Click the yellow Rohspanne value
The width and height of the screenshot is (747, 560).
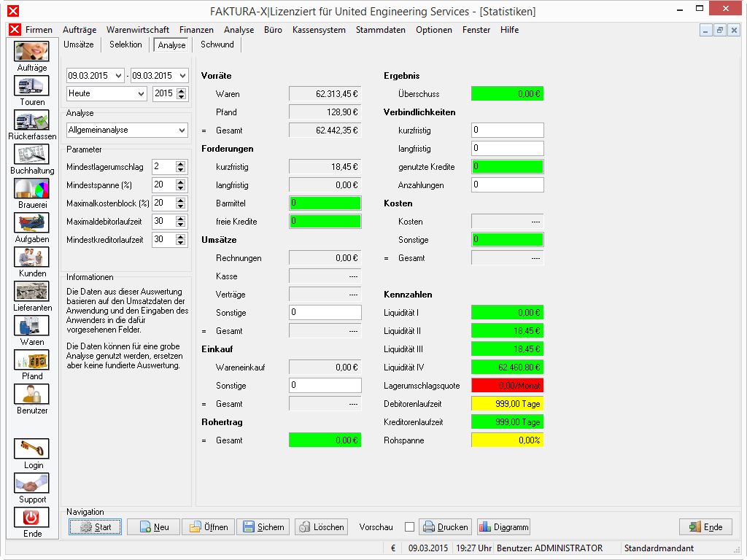[508, 440]
